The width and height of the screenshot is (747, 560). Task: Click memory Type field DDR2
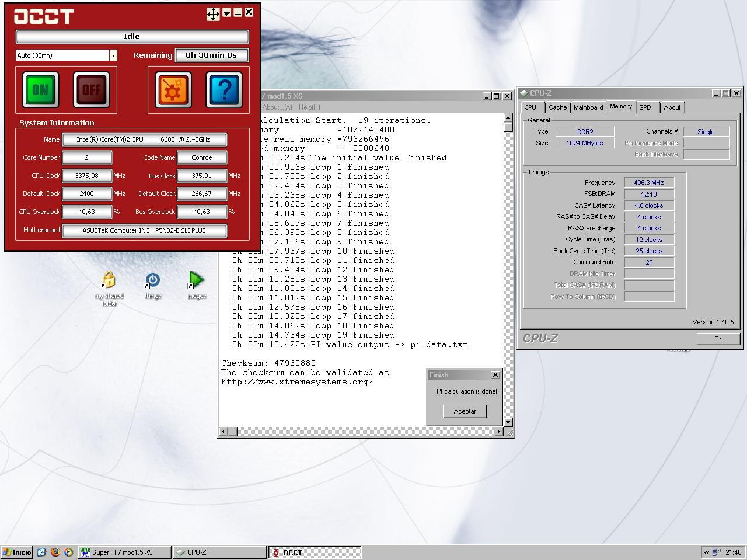pos(585,132)
